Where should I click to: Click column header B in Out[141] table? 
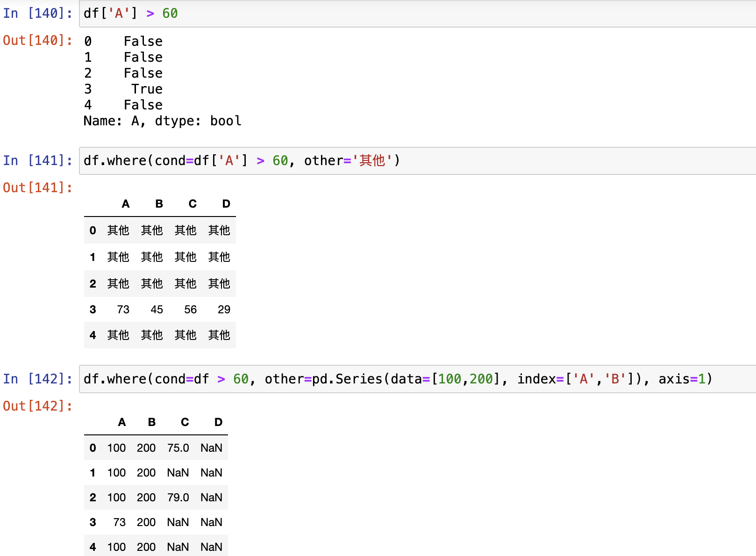159,204
